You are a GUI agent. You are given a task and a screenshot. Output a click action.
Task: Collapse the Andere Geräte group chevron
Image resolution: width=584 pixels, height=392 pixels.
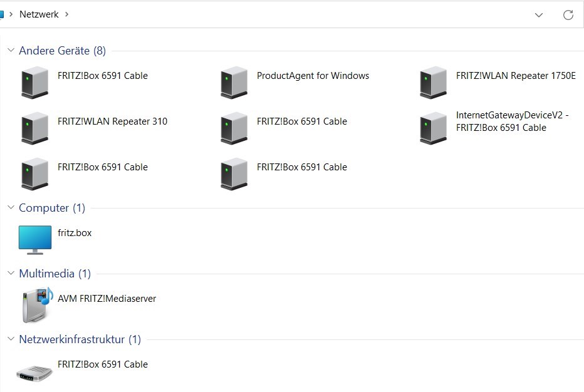(x=11, y=50)
